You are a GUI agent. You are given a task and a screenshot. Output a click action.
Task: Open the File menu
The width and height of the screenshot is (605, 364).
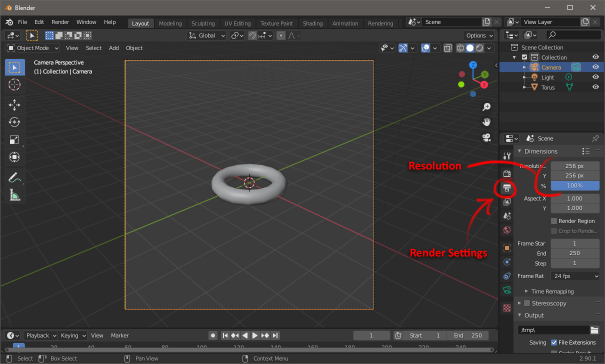pos(22,22)
